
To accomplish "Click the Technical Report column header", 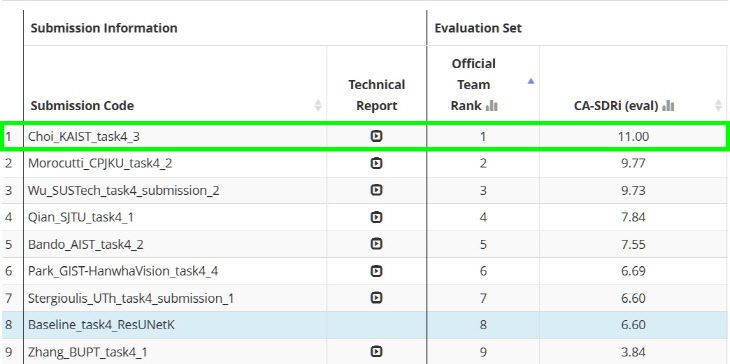I will click(377, 95).
